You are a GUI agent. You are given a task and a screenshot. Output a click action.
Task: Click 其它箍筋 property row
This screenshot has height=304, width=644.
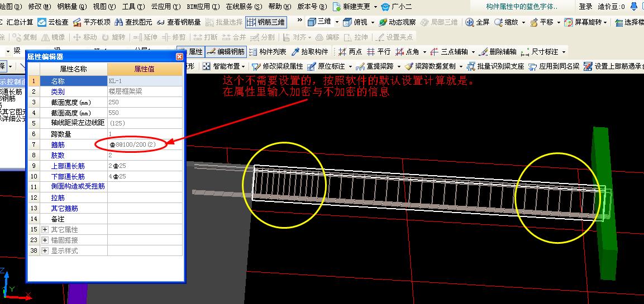[105, 209]
